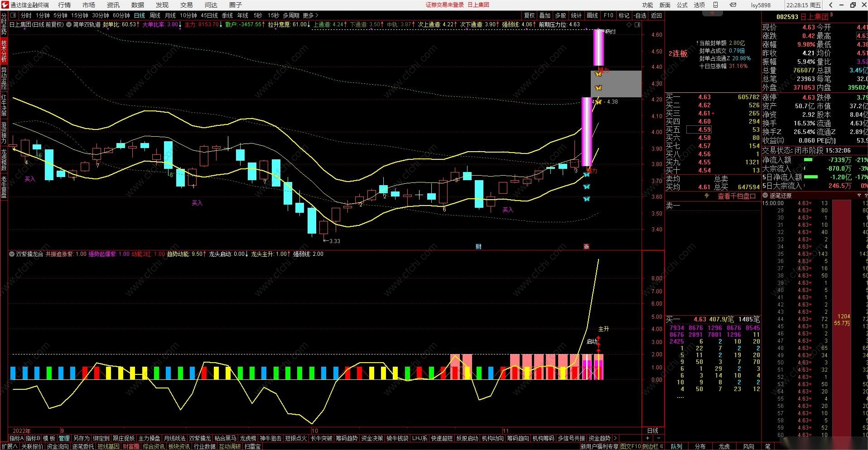Viewport: 868px width, 450px height.
Task: Select the 技术分析 left sidebar tab
Action: click(x=4, y=51)
